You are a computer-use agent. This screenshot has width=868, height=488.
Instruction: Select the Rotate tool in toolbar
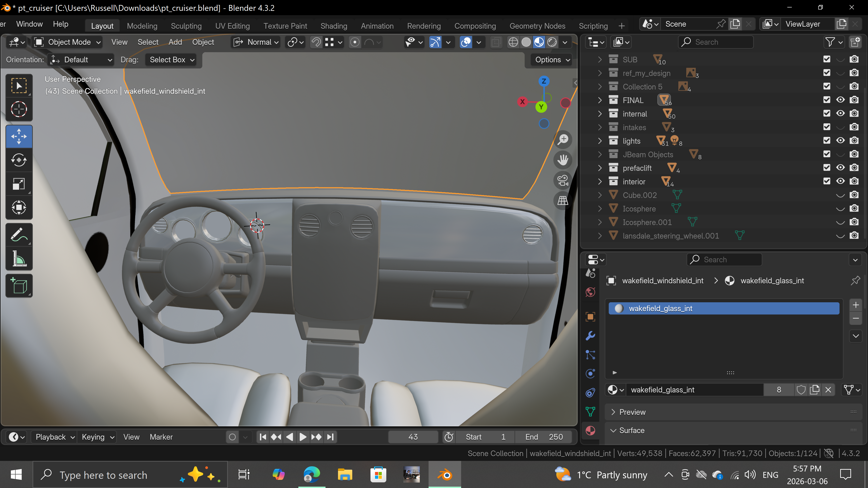pyautogui.click(x=19, y=160)
